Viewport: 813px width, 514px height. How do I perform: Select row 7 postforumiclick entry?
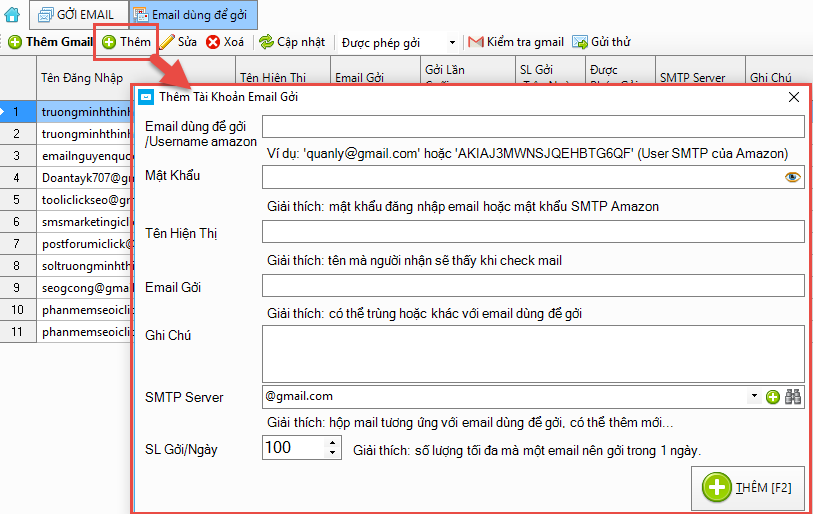click(86, 244)
